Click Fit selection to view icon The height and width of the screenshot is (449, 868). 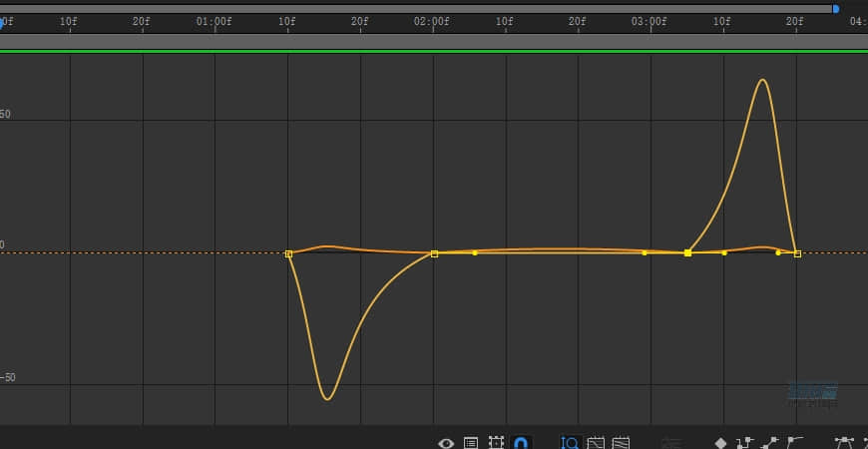(x=597, y=442)
